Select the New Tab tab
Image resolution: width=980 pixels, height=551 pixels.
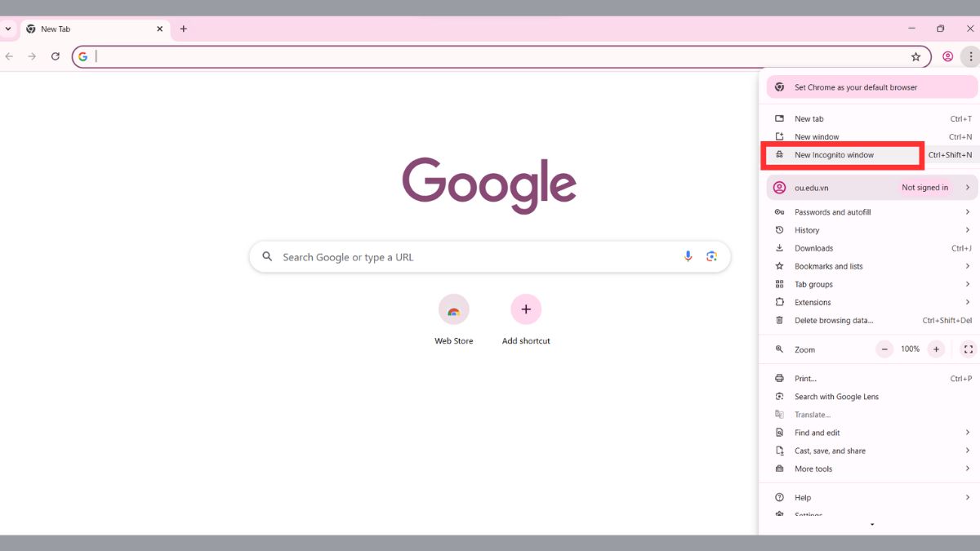tap(95, 29)
